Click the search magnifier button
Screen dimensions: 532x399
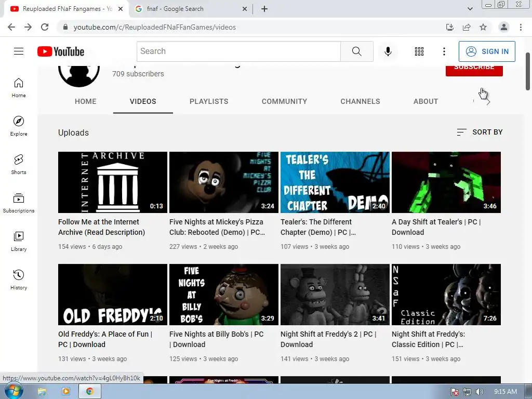tap(356, 51)
